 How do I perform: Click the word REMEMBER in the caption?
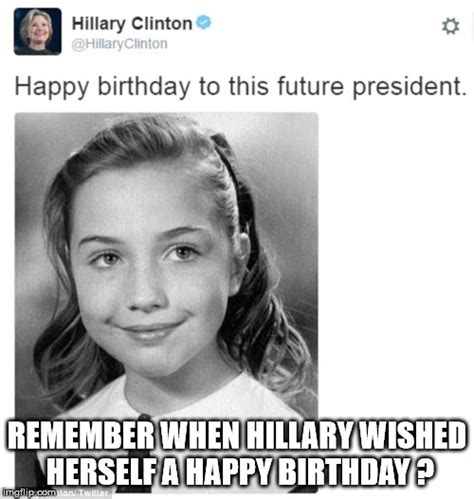point(80,436)
